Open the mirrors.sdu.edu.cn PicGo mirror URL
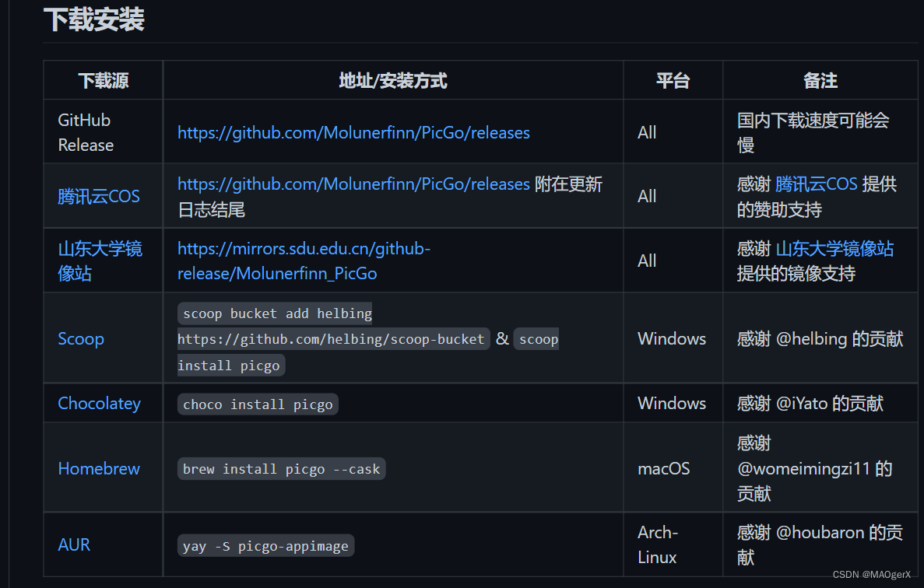The image size is (924, 588). [304, 261]
